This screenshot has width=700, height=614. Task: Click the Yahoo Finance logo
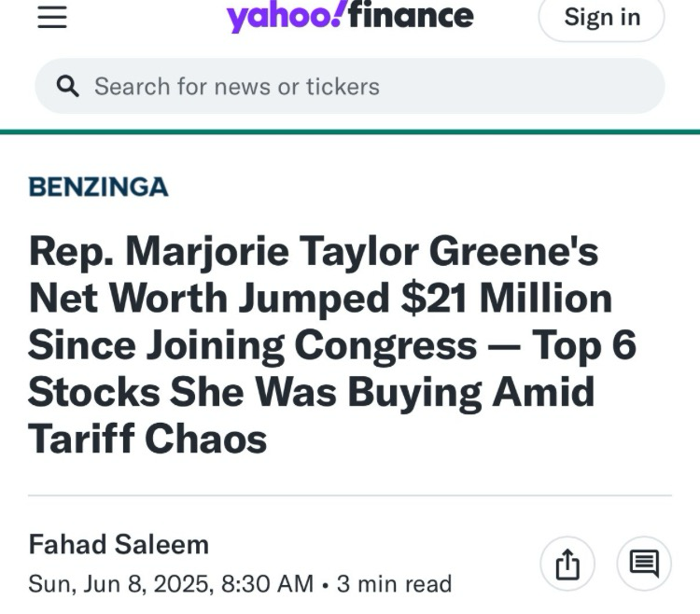(x=350, y=16)
